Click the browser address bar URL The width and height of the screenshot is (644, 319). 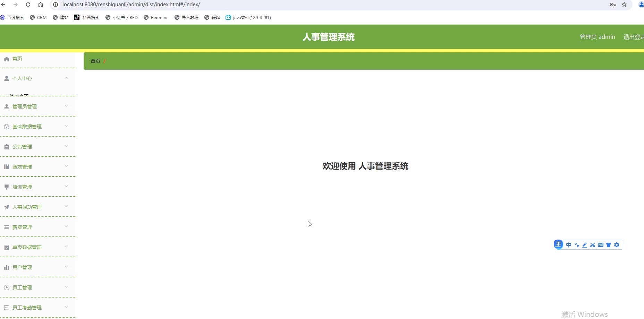[131, 5]
